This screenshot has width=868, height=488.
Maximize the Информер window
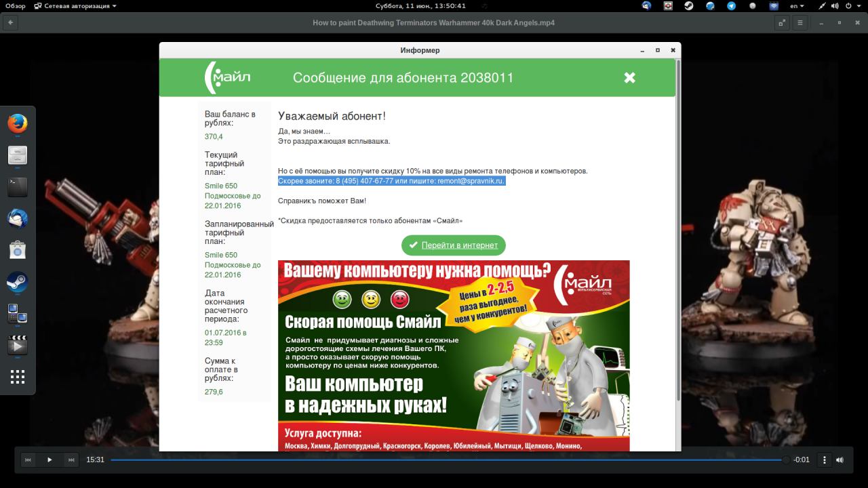(x=657, y=50)
